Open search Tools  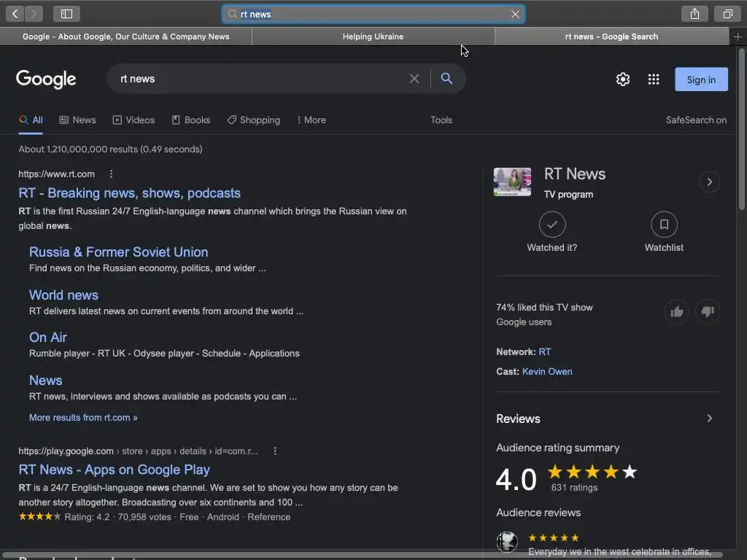[x=441, y=120]
